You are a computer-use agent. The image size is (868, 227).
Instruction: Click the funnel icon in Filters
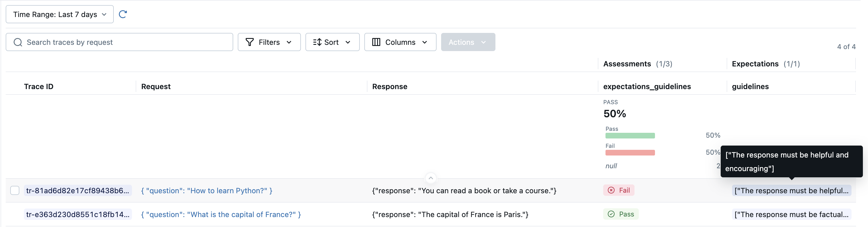point(249,42)
